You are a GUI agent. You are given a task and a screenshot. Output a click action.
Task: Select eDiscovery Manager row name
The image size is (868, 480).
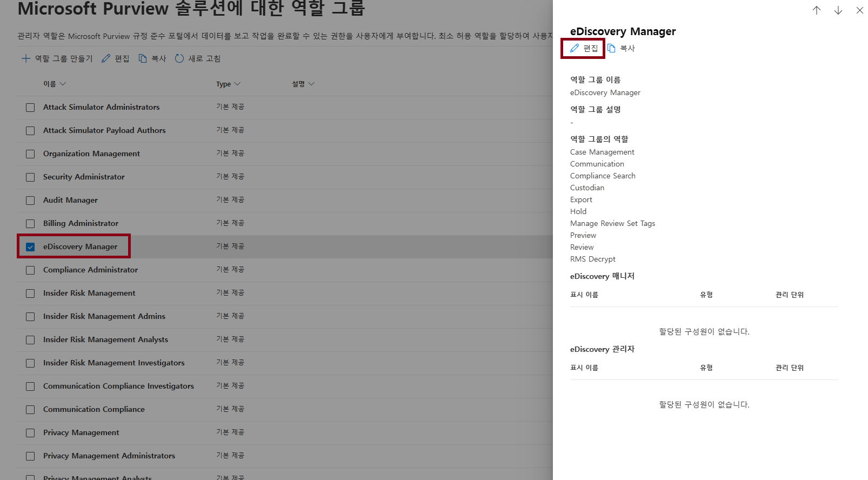coord(80,246)
